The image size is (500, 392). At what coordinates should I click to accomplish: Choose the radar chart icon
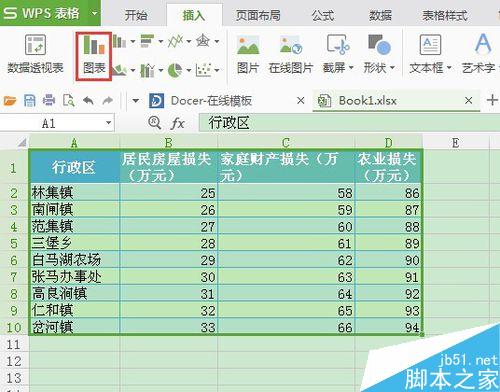tap(203, 41)
